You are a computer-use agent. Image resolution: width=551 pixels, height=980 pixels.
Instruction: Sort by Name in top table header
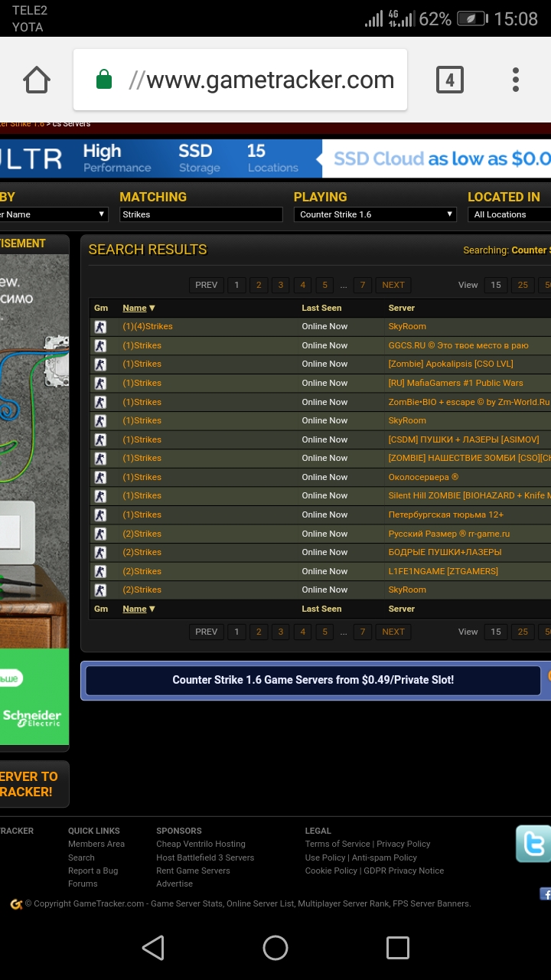tap(139, 308)
